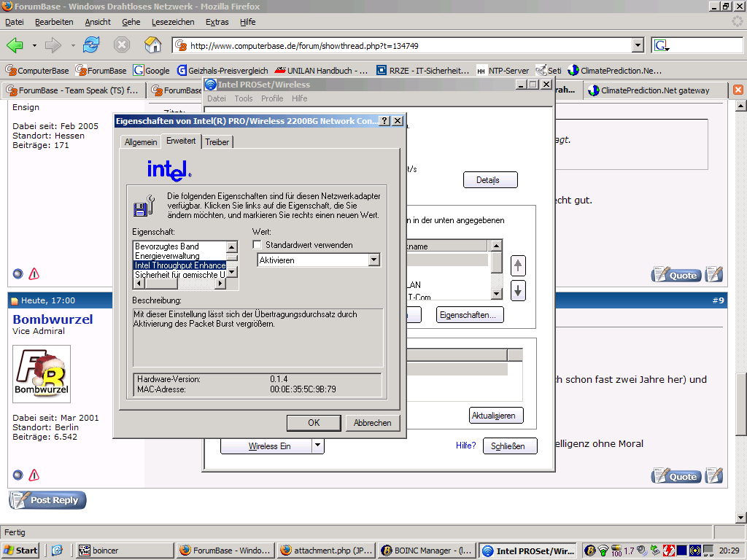The width and height of the screenshot is (747, 560).
Task: Click Quote button on Bombwurzel's post
Action: point(676,475)
